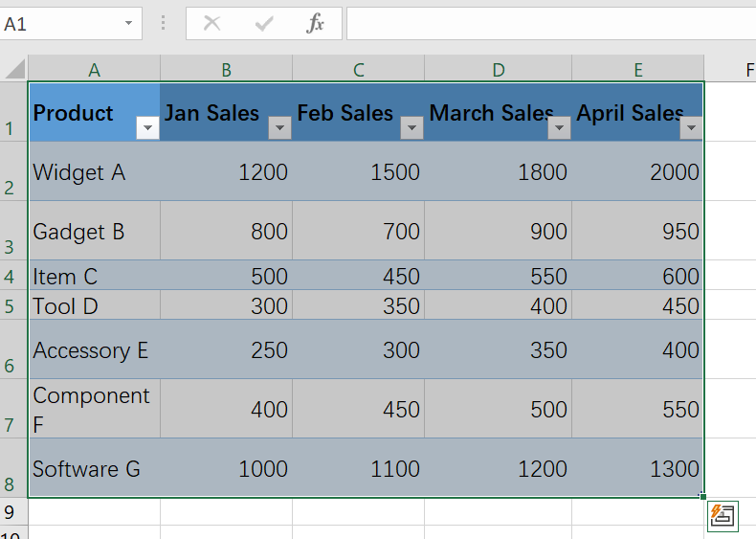Click the April Sales header cell

pos(637,112)
